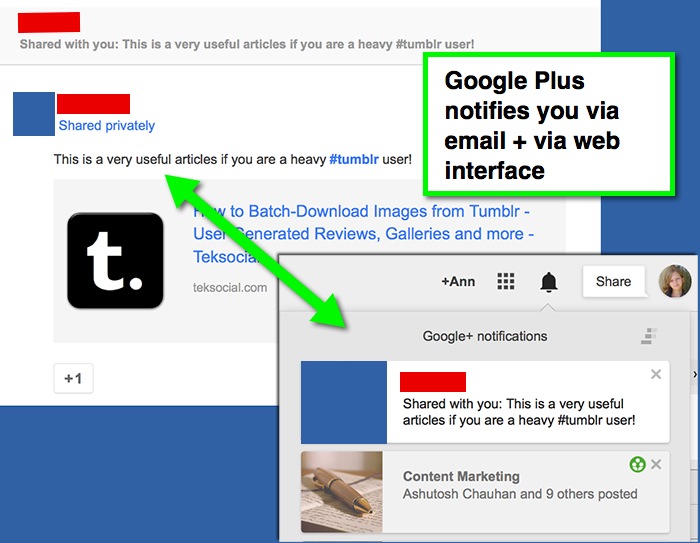Open 'How to Batch-Download Images from Tumblr' link
The width and height of the screenshot is (700, 543).
pyautogui.click(x=363, y=234)
